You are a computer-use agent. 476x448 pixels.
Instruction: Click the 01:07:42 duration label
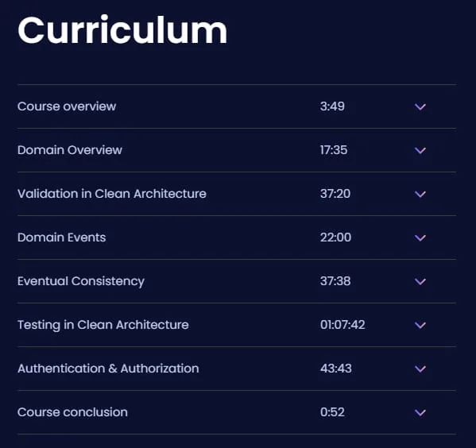click(x=342, y=325)
